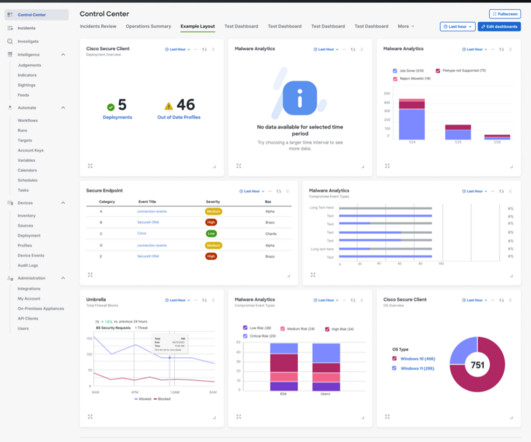The height and width of the screenshot is (442, 531).
Task: Click the Edit dashboards button
Action: (x=499, y=26)
